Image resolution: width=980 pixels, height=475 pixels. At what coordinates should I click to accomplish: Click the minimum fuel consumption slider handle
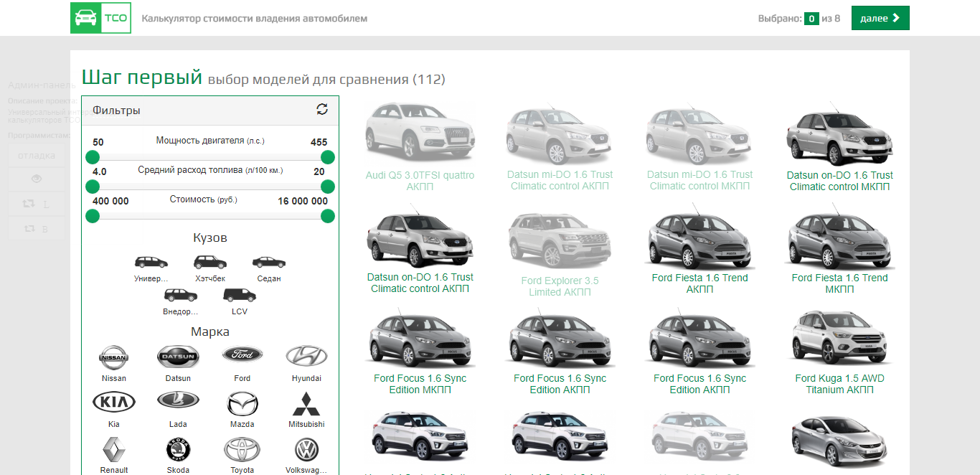pos(93,187)
